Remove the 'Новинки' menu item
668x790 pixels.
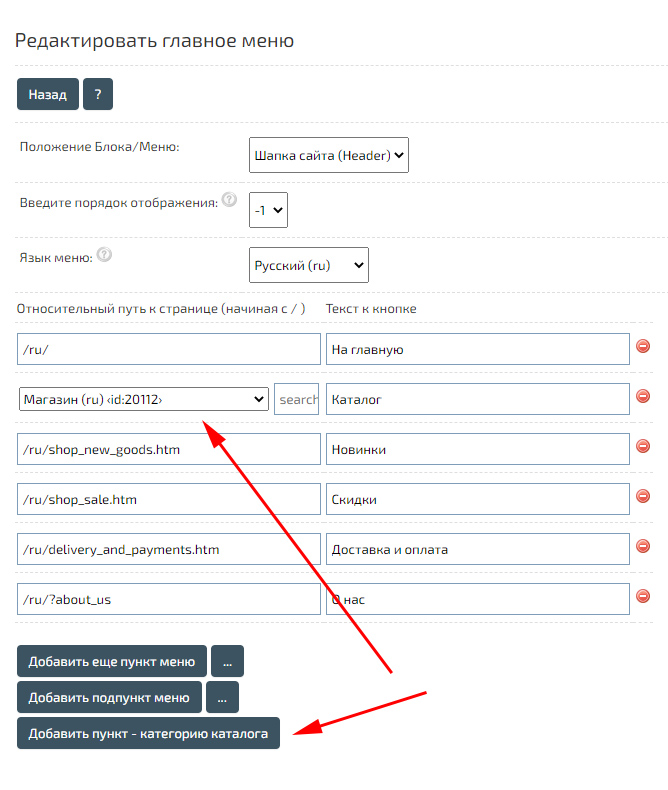click(x=643, y=446)
